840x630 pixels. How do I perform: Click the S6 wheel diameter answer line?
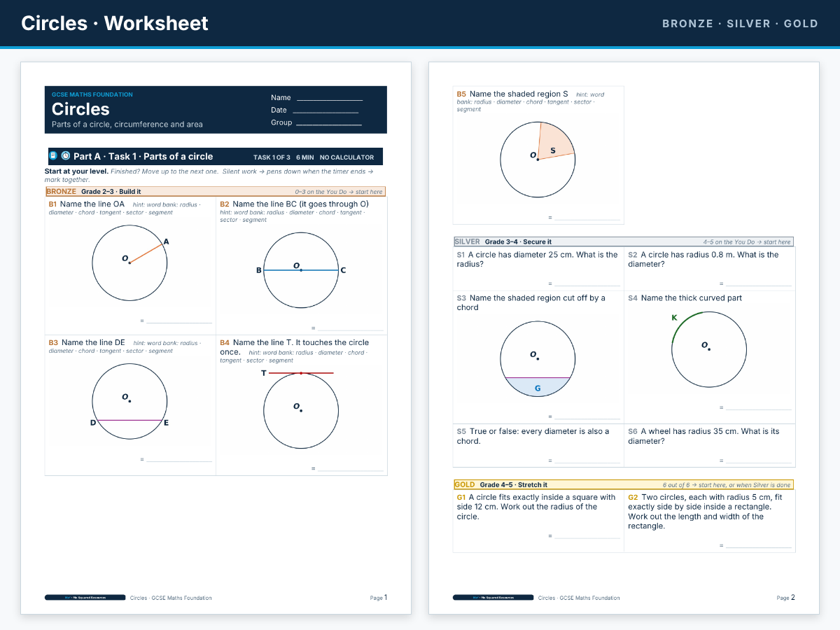pyautogui.click(x=758, y=463)
